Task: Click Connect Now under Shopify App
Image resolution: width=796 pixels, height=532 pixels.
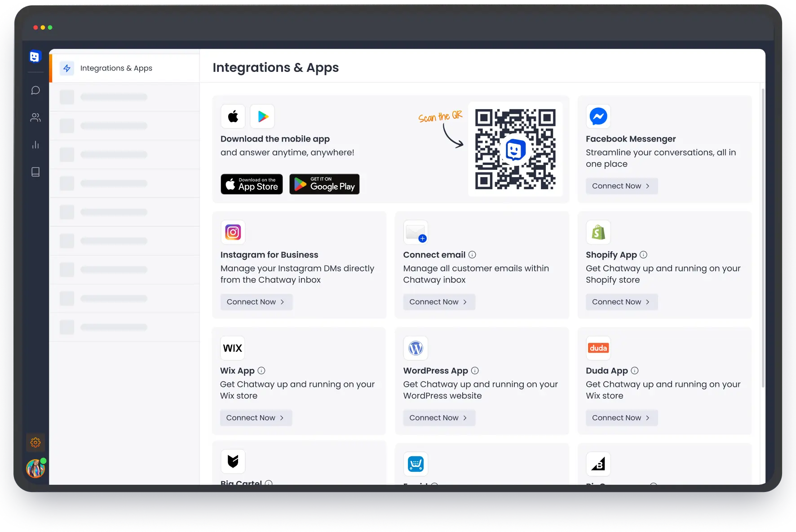Action: pyautogui.click(x=622, y=301)
